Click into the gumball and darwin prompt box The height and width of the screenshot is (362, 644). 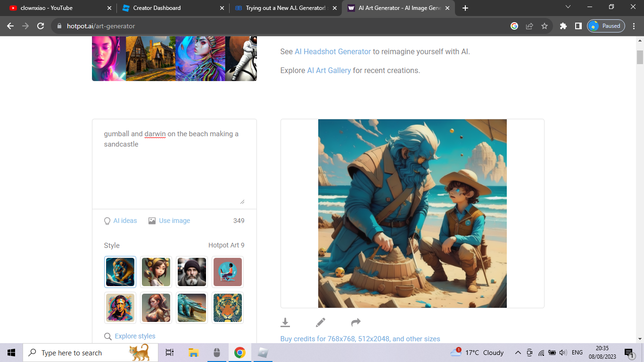click(174, 164)
